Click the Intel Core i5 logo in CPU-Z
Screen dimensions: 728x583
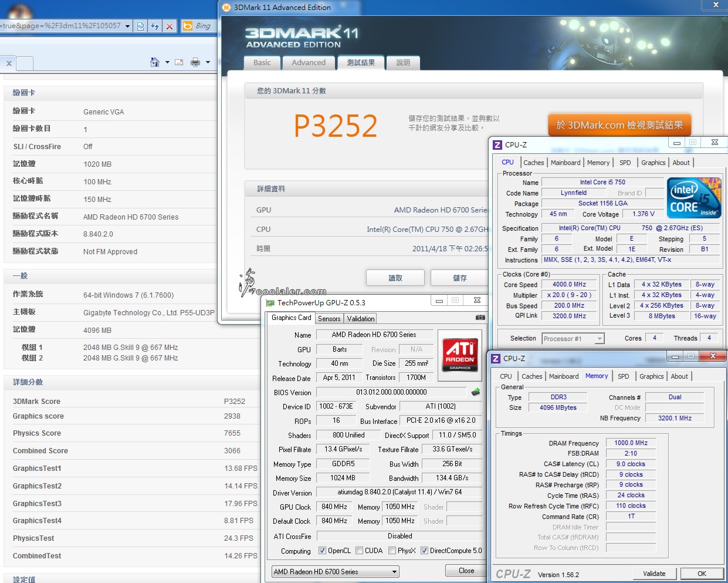pyautogui.click(x=694, y=198)
